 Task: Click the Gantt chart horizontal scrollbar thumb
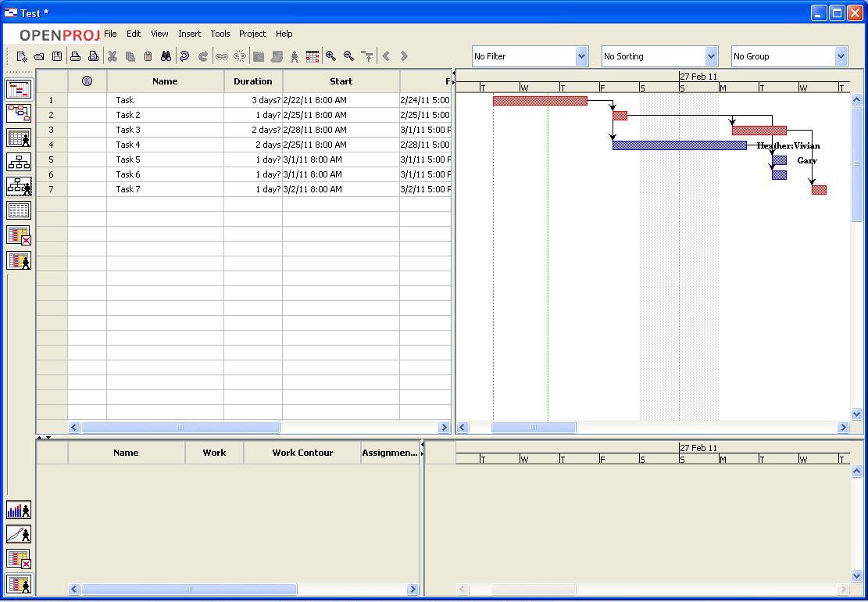tap(534, 427)
